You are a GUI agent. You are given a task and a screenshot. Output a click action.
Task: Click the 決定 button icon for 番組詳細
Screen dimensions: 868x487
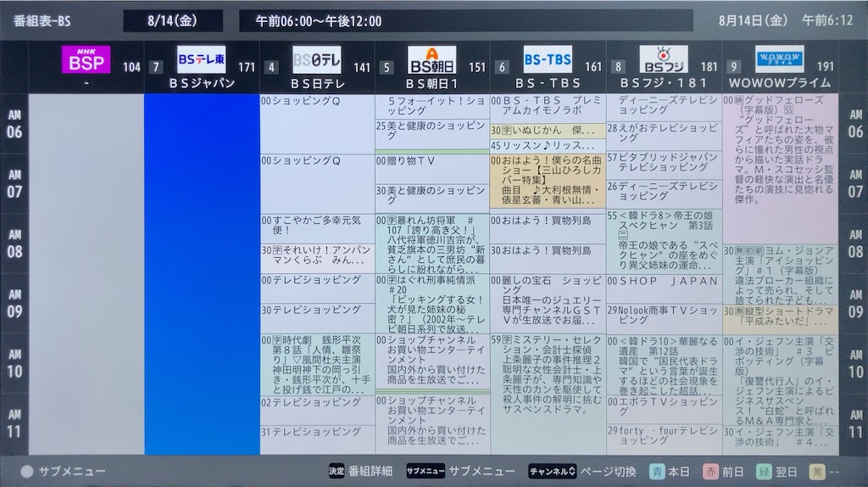(x=337, y=472)
